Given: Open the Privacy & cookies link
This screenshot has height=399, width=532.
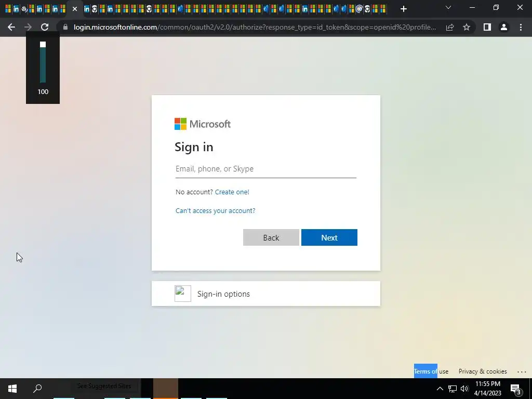Looking at the screenshot, I should click(483, 371).
